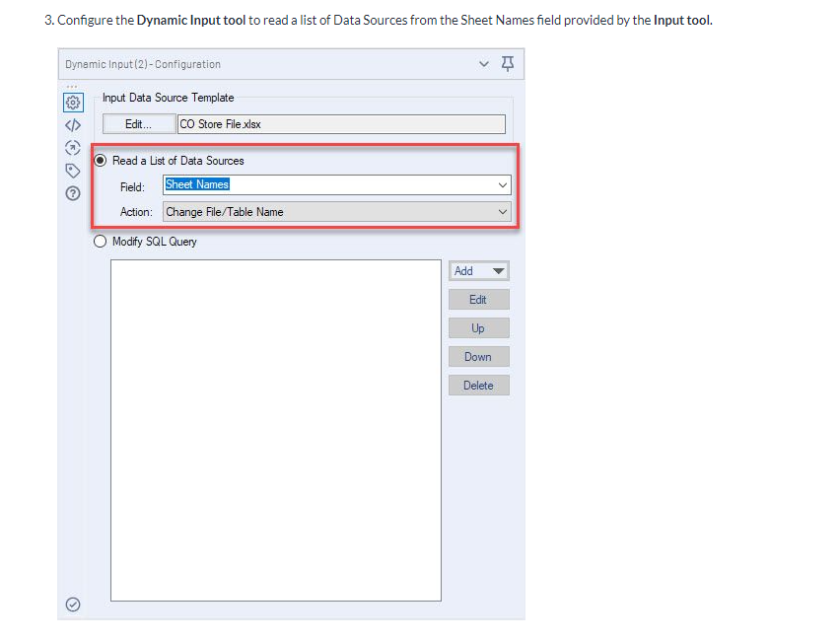
Task: Select the XML view icon in the sidebar
Action: coord(72,124)
